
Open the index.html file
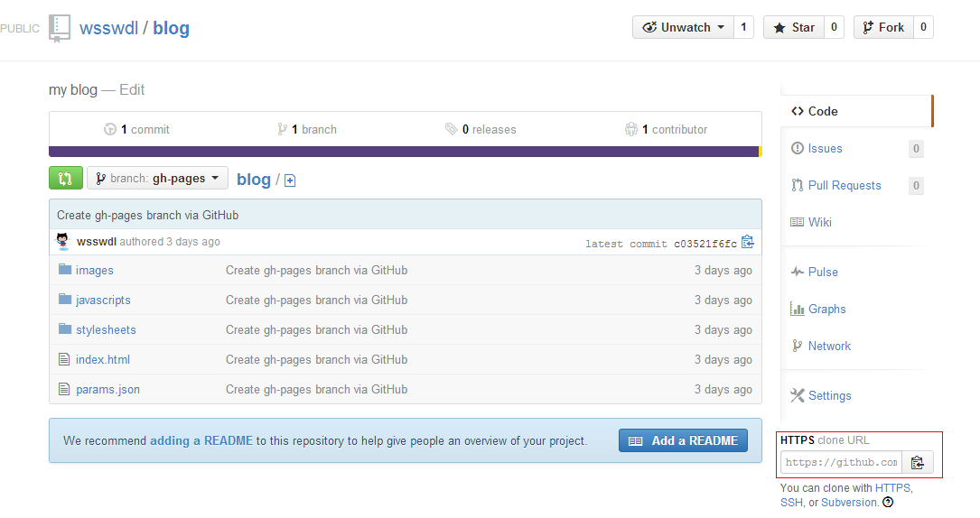(102, 359)
